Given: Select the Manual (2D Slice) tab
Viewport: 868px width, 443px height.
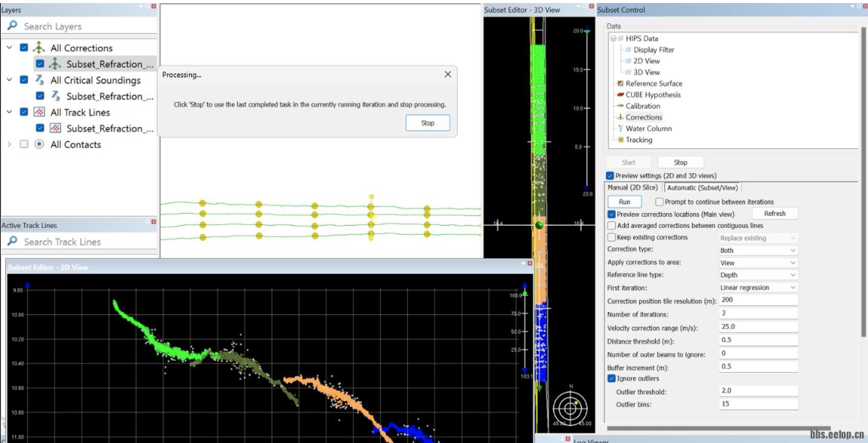Looking at the screenshot, I should pos(633,187).
